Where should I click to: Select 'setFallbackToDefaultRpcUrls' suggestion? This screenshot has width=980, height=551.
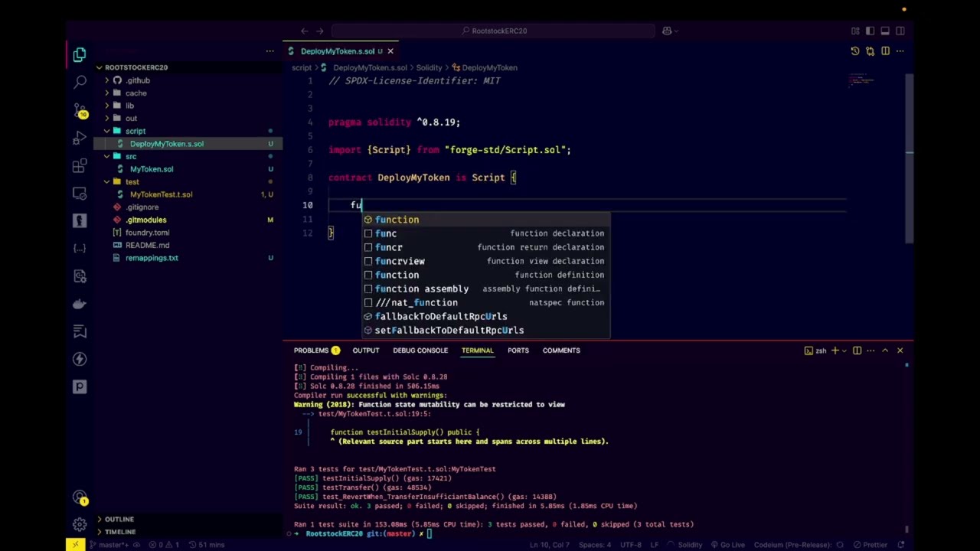[x=485, y=330]
